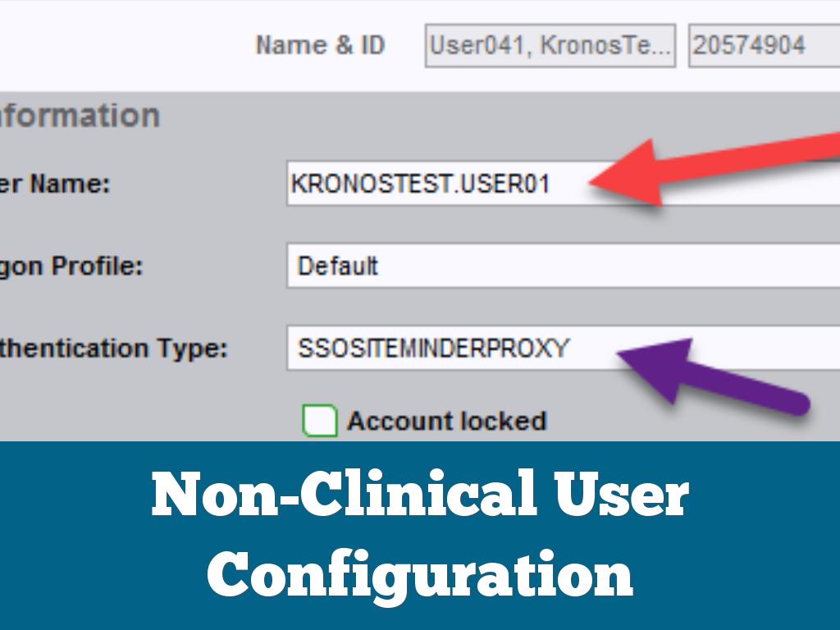
Task: Click the "Account locked" label text
Action: click(446, 422)
